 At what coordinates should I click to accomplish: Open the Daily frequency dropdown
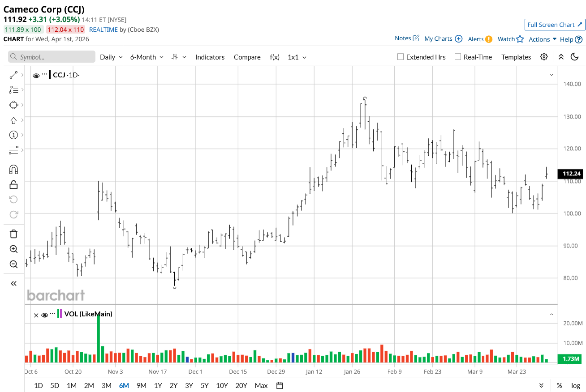[111, 57]
